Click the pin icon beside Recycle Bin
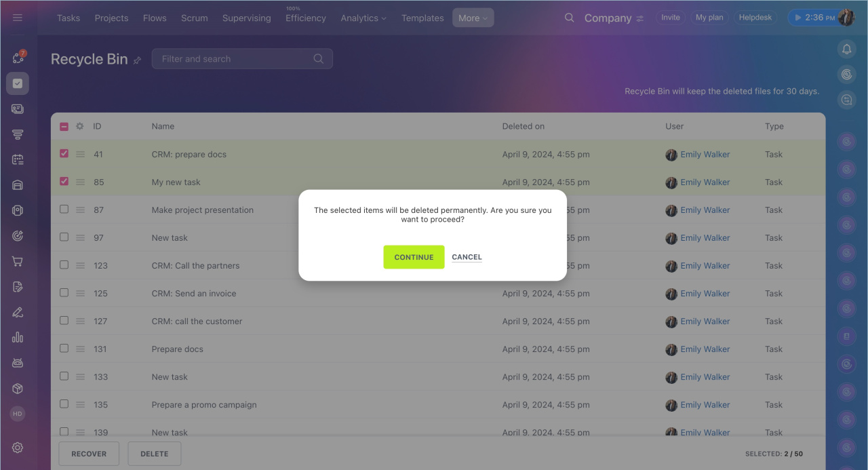 coord(137,60)
